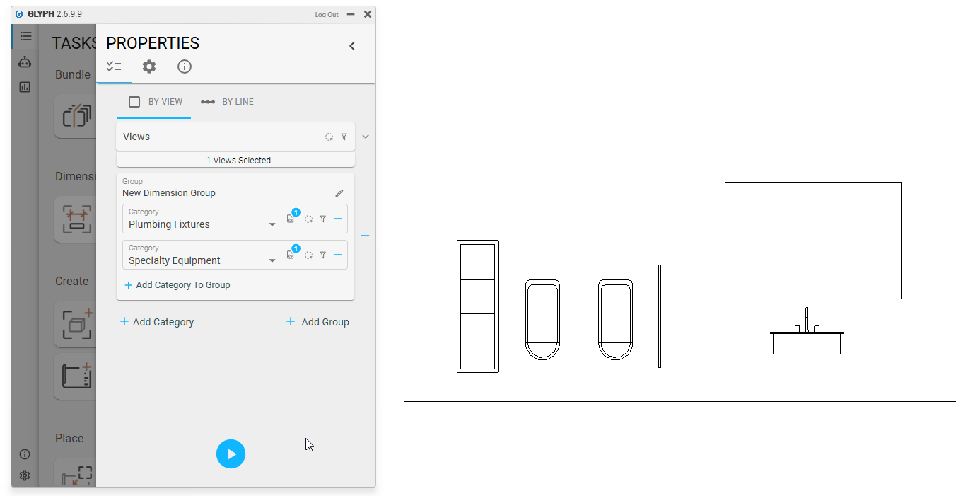Open the settings gear tab in Properties
The height and width of the screenshot is (496, 980).
click(148, 67)
